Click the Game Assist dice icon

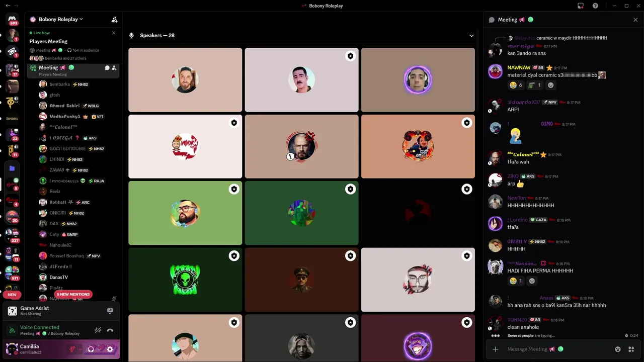click(12, 311)
